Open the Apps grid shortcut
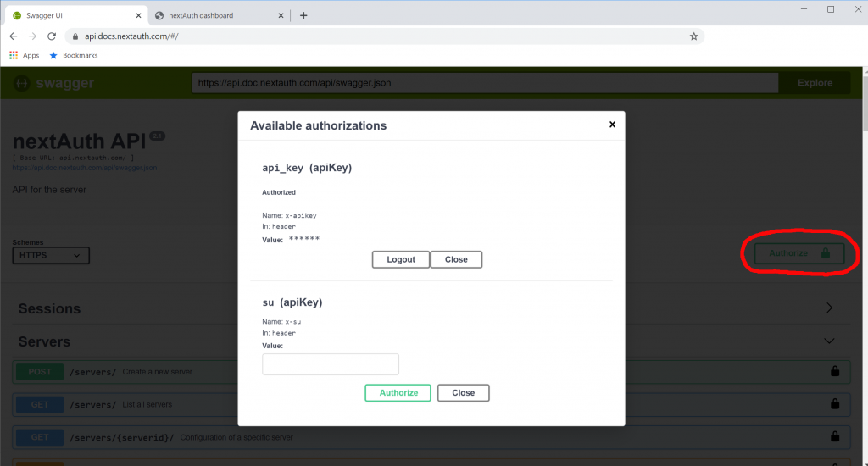This screenshot has height=466, width=868. click(x=24, y=55)
